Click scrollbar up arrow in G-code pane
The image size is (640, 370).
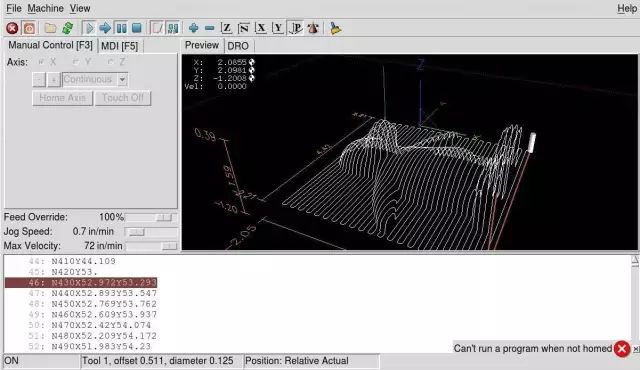(x=635, y=259)
